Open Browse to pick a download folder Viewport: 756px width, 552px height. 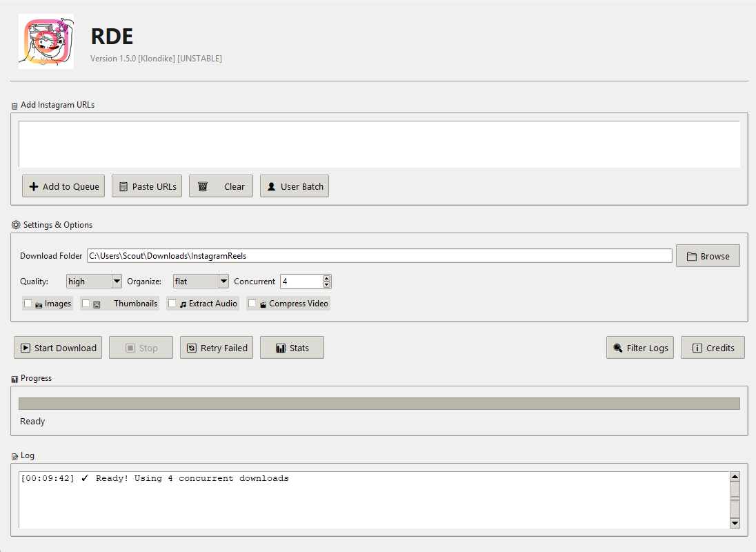(708, 255)
